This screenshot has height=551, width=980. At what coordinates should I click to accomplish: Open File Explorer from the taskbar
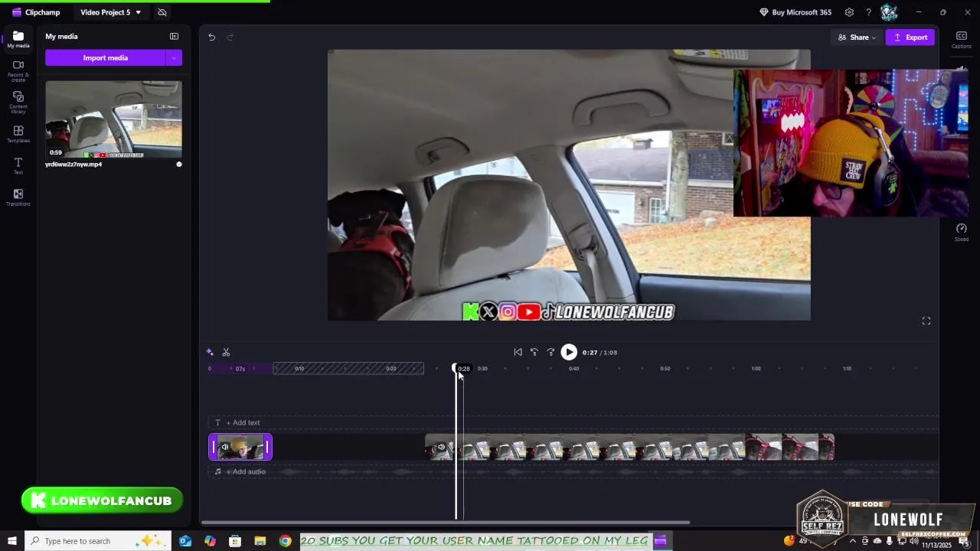point(260,541)
